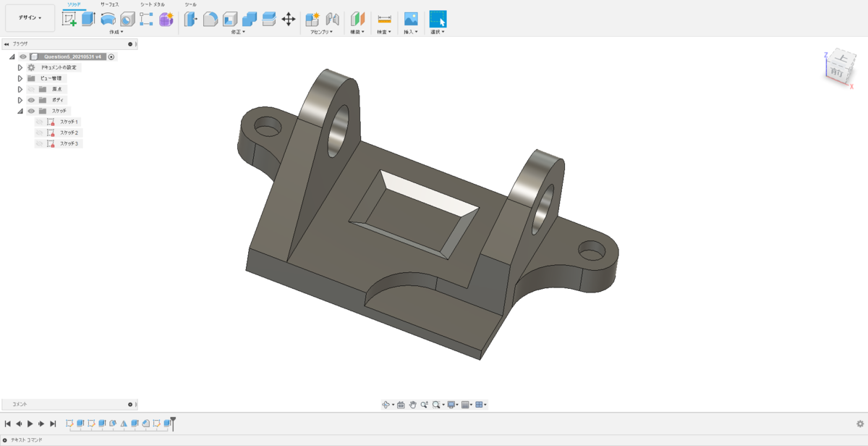Collapse the スケッチ tree node
868x446 pixels.
coord(20,111)
